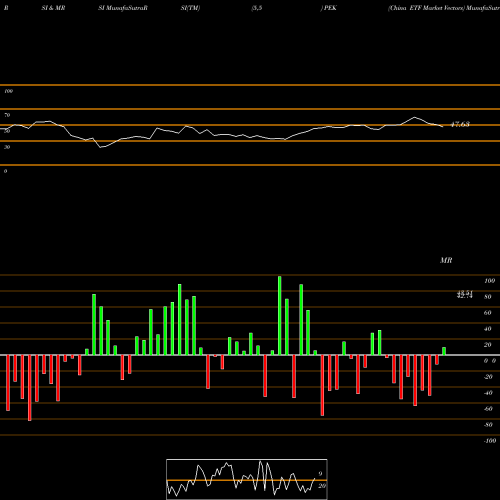Viewport: 500px width, 500px height.
Task: Click the -80 label on MR axis
Action: (x=488, y=425)
